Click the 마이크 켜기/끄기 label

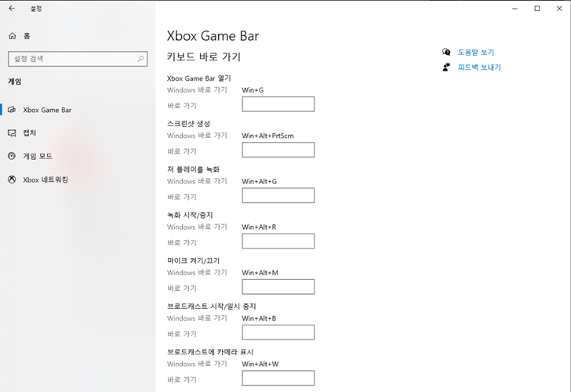[x=194, y=260]
